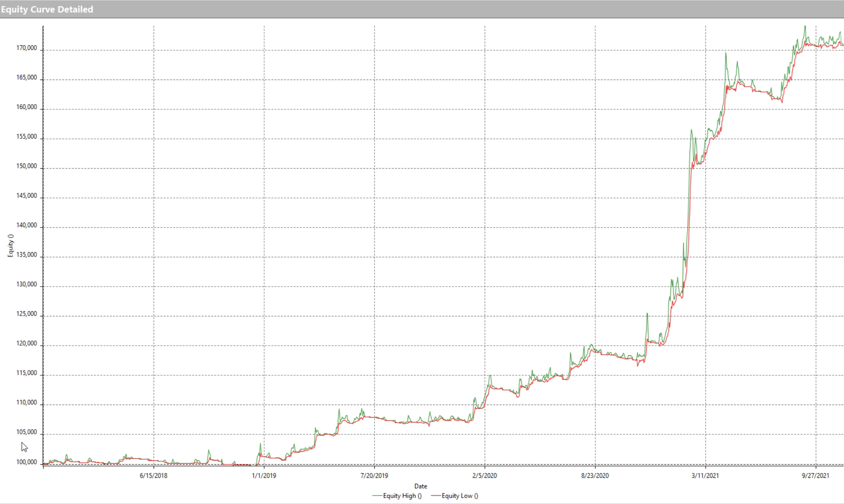This screenshot has height=504, width=844.
Task: Click the Equity Low legend label
Action: pyautogui.click(x=460, y=496)
